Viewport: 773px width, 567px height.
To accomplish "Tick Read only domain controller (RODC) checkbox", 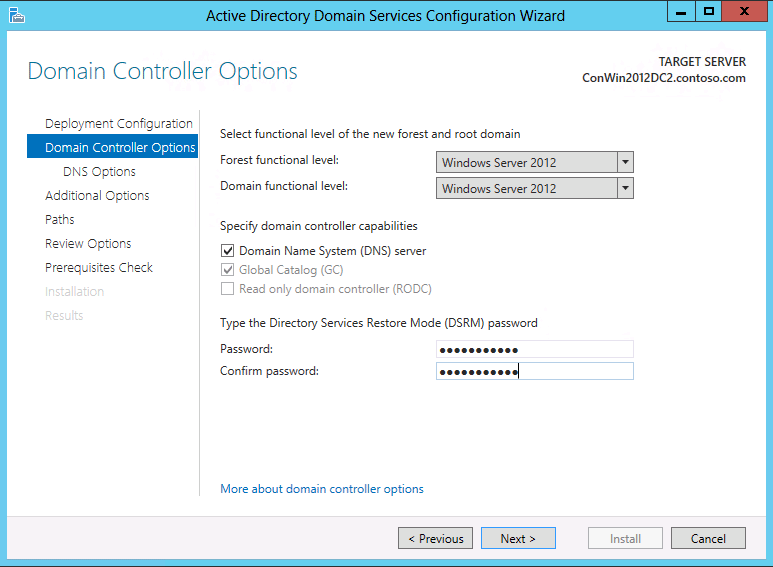I will (x=227, y=288).
